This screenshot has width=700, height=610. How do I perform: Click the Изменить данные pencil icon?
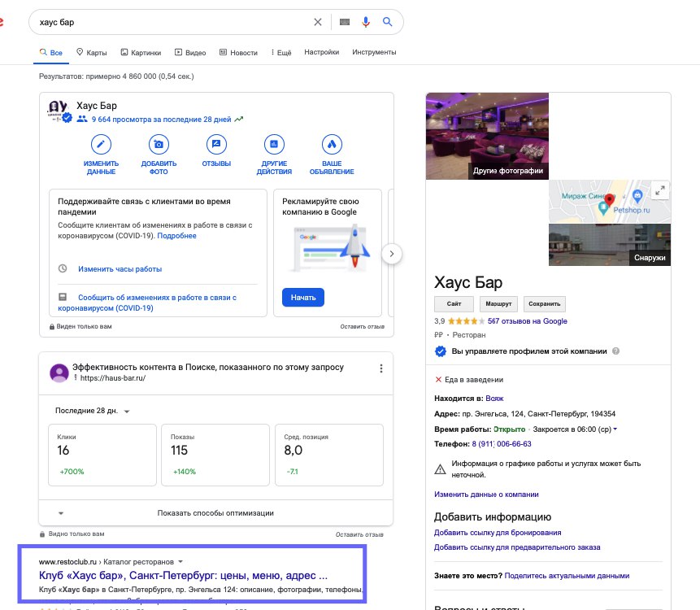(101, 144)
